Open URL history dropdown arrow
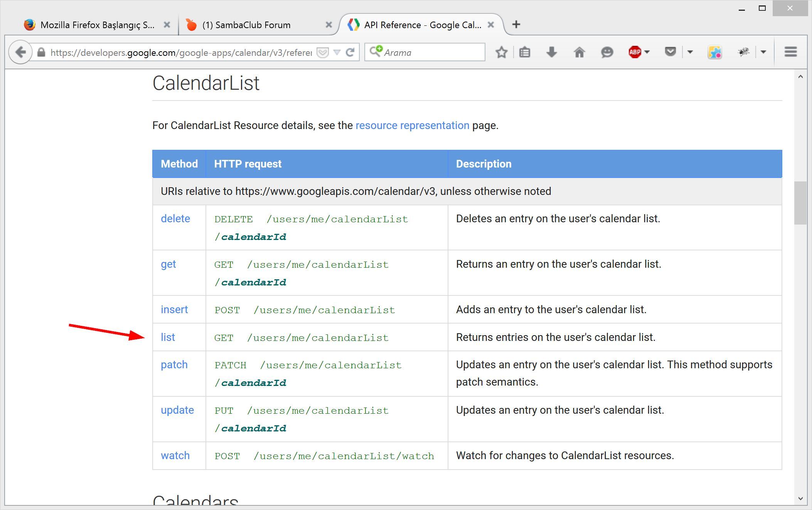The width and height of the screenshot is (812, 510). [337, 52]
